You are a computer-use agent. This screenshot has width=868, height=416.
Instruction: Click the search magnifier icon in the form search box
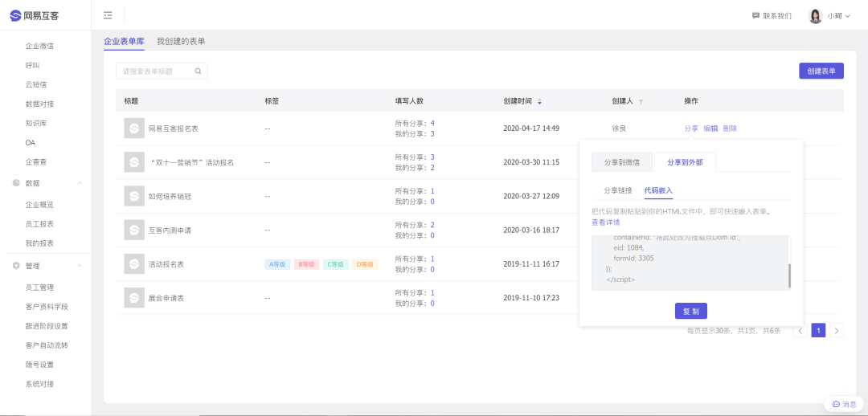tap(199, 71)
